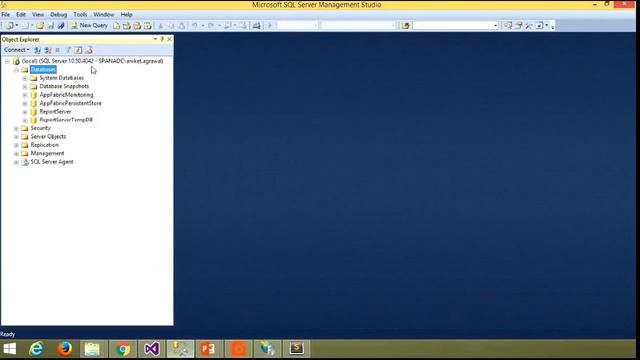
Task: Open the Tools menu
Action: 80,14
